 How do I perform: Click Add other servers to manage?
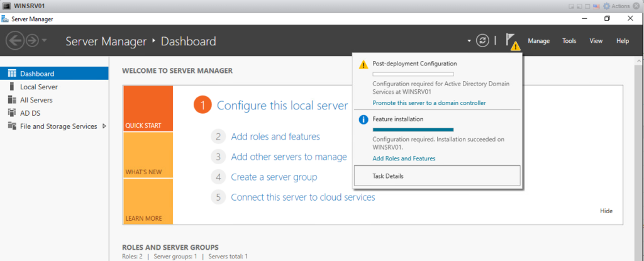[x=289, y=157]
